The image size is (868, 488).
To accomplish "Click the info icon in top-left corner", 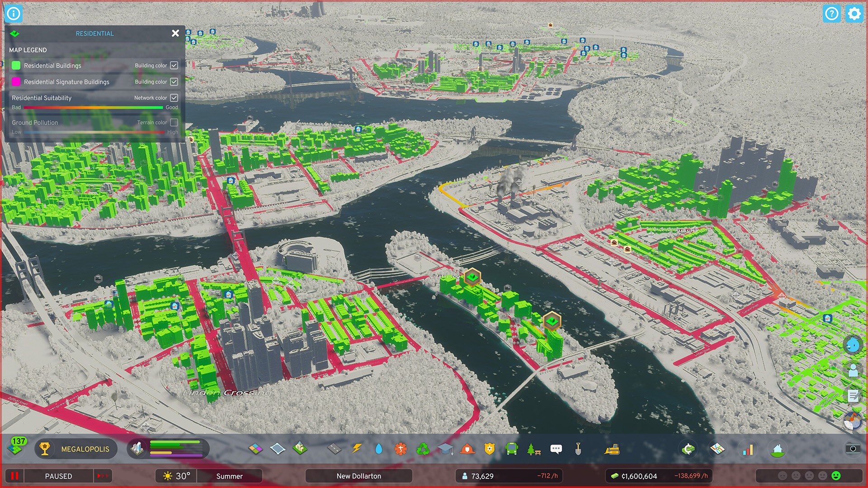I will [12, 11].
